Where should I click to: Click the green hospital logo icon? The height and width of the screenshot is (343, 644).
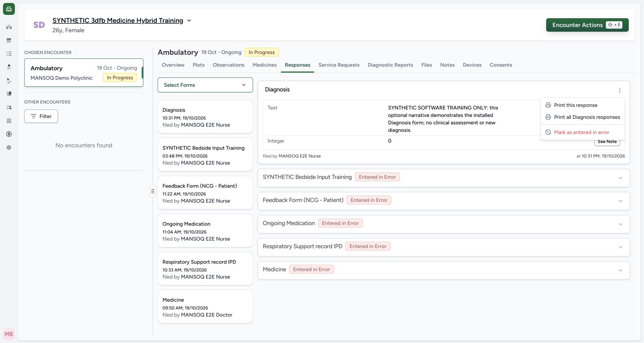coord(9,9)
